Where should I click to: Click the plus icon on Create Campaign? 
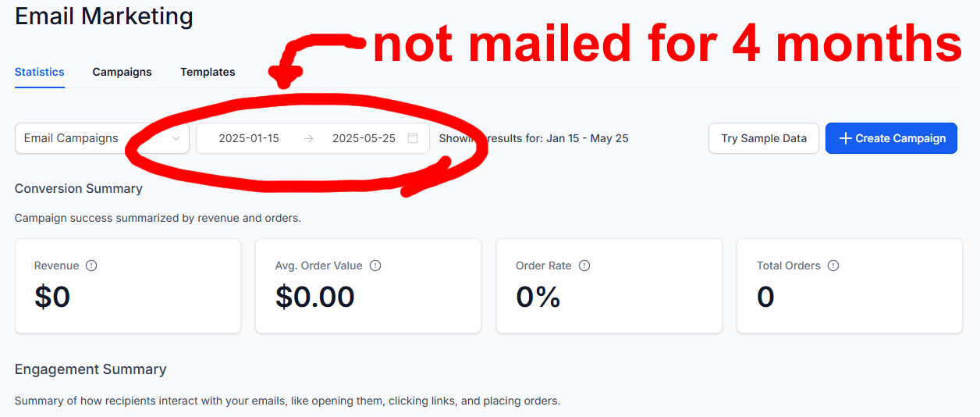pyautogui.click(x=845, y=138)
